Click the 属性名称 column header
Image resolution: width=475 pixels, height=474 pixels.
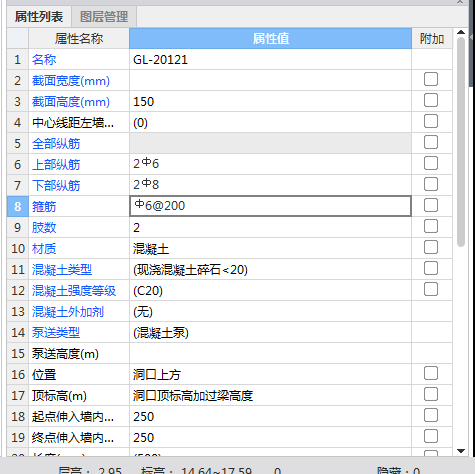(x=79, y=39)
